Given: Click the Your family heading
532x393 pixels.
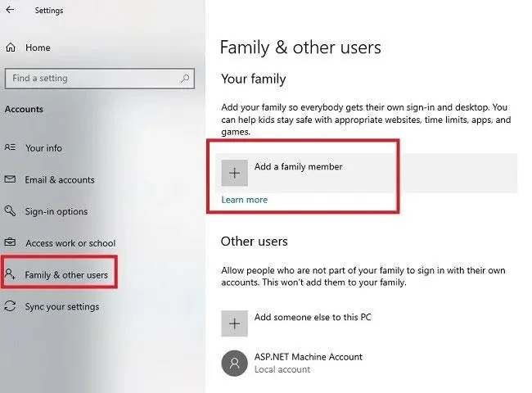Looking at the screenshot, I should coord(254,79).
